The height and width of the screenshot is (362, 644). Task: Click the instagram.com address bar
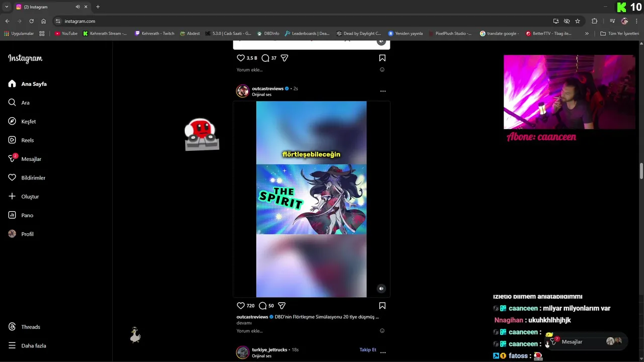302,21
